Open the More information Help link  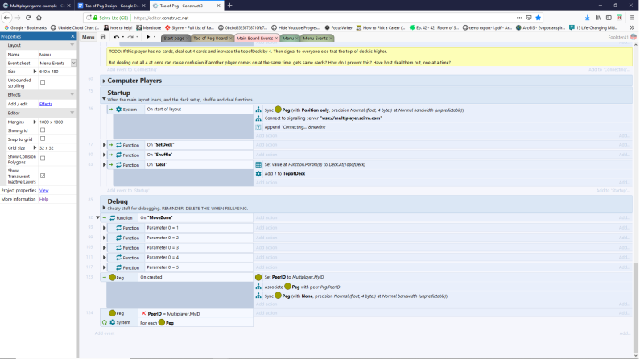44,199
